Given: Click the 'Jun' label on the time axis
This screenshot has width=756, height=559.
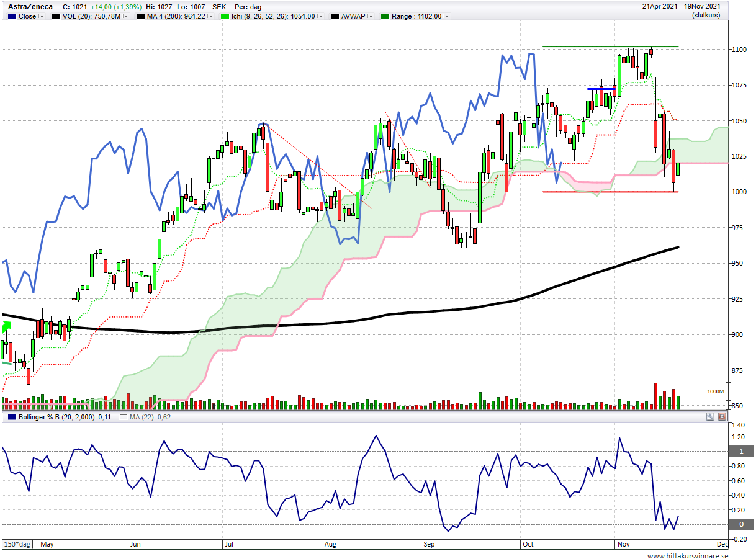Looking at the screenshot, I should 136,544.
